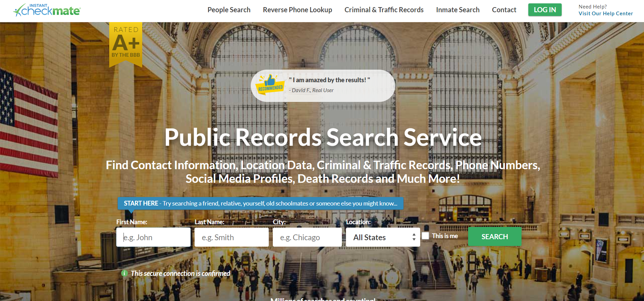The width and height of the screenshot is (644, 301).
Task: Open the All States location dropdown
Action: [382, 237]
